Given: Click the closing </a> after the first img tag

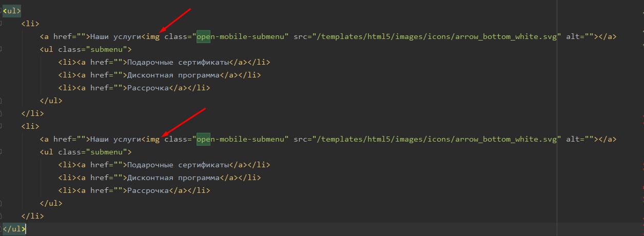Looking at the screenshot, I should tap(608, 36).
